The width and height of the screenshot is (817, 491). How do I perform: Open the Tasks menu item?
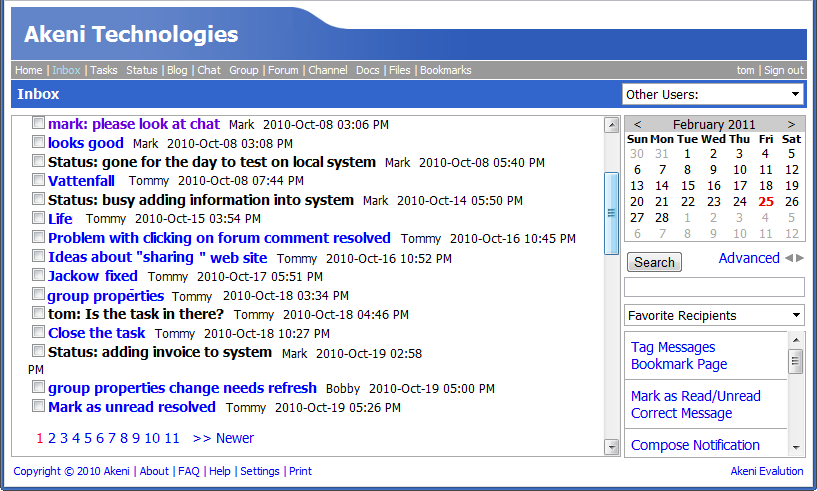[x=104, y=70]
